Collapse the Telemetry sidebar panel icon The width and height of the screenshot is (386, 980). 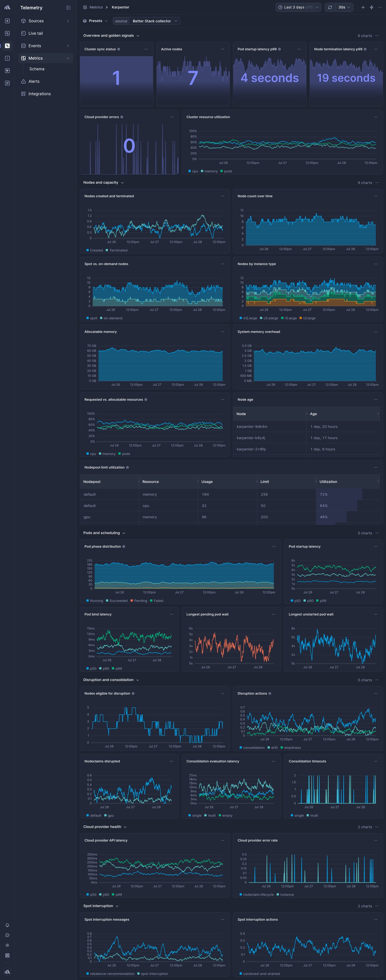pos(68,8)
